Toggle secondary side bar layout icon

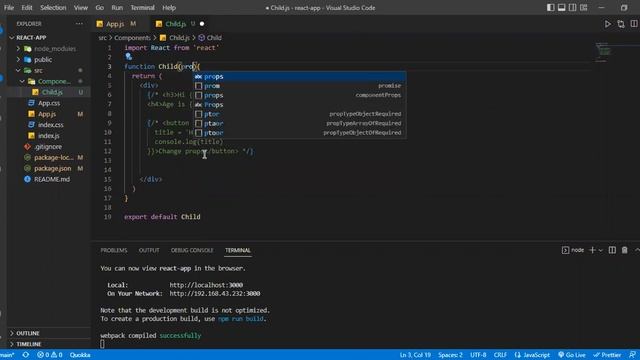click(x=573, y=7)
